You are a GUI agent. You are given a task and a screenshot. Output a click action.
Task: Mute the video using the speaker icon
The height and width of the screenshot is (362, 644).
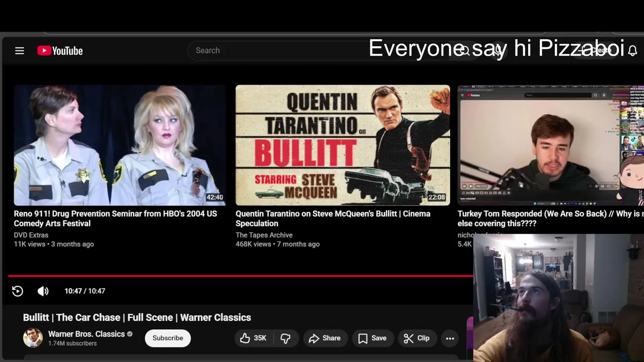43,291
